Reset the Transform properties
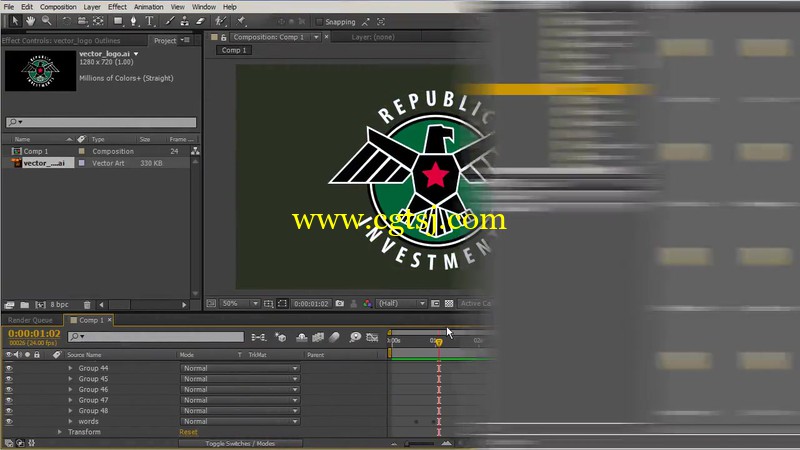The height and width of the screenshot is (450, 800). click(188, 432)
